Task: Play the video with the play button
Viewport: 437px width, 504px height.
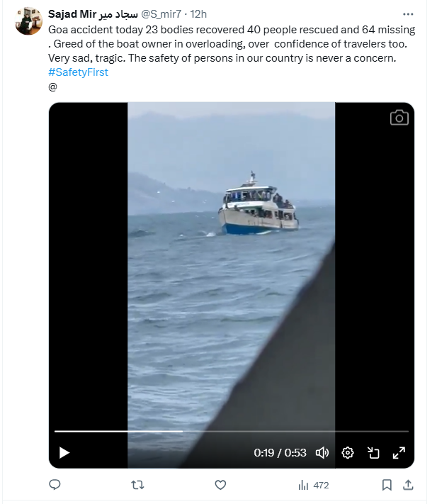Action: (64, 452)
